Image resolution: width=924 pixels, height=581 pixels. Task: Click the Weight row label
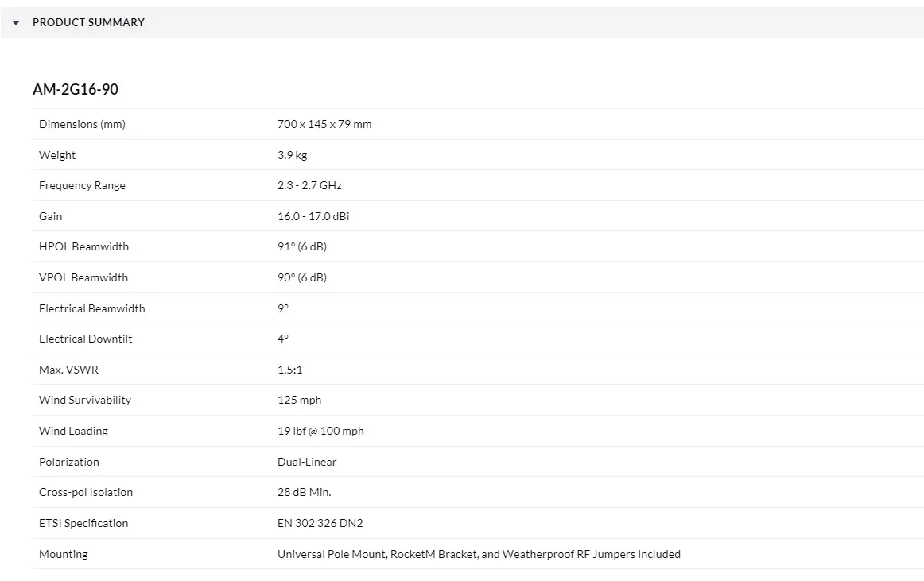click(57, 155)
